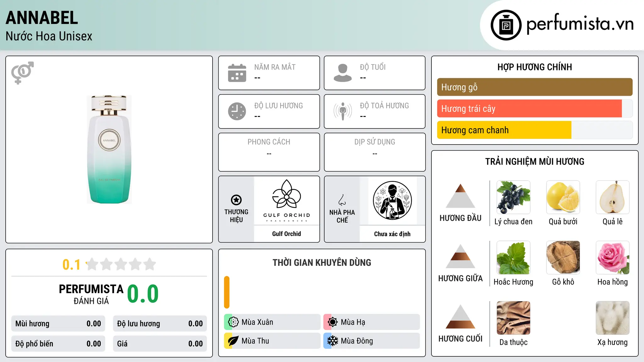Click the Độ phổ biến score row
The width and height of the screenshot is (644, 362).
click(x=58, y=344)
